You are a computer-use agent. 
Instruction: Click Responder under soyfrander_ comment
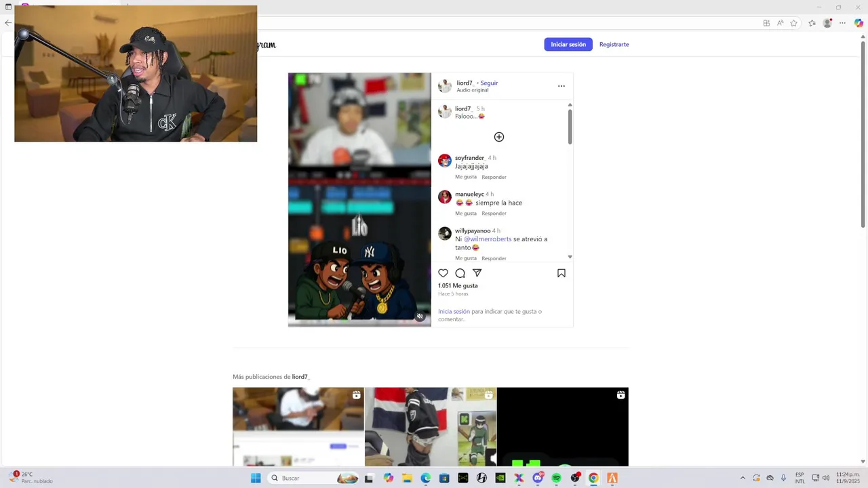click(x=494, y=177)
